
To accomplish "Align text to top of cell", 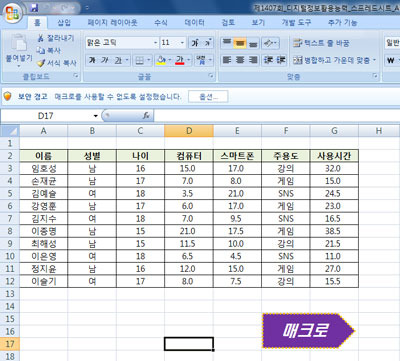I will click(227, 43).
